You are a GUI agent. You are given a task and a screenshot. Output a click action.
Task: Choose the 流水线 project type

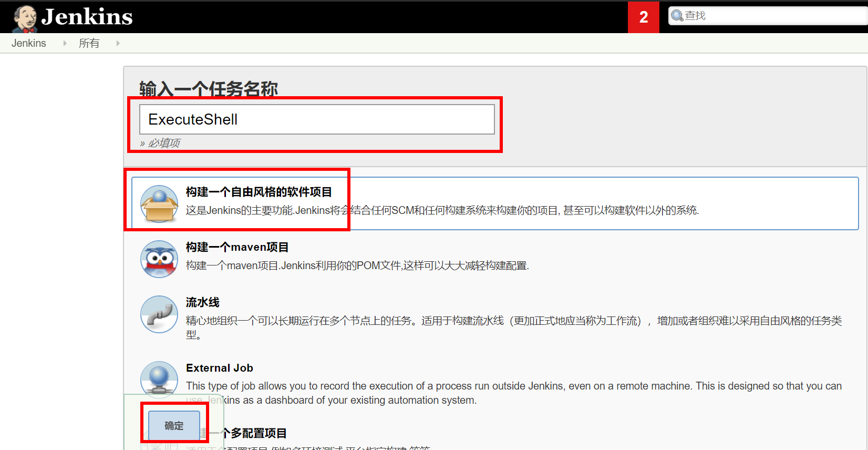pyautogui.click(x=203, y=302)
